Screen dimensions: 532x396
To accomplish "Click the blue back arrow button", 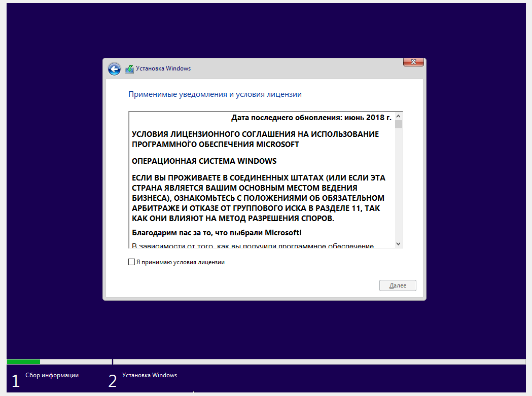I will (x=114, y=69).
